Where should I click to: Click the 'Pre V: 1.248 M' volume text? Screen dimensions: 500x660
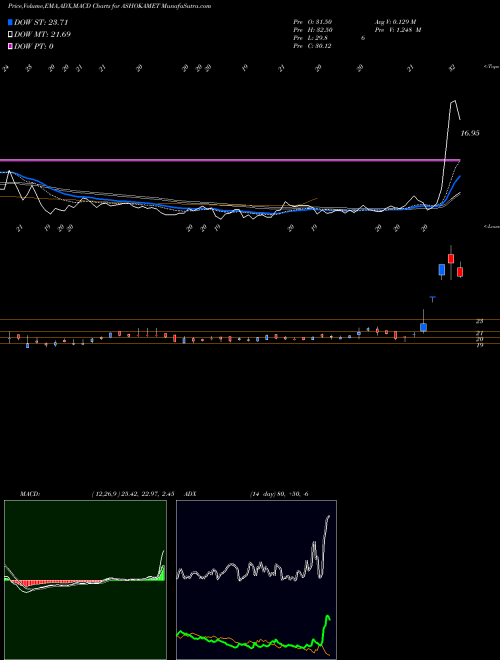point(398,30)
